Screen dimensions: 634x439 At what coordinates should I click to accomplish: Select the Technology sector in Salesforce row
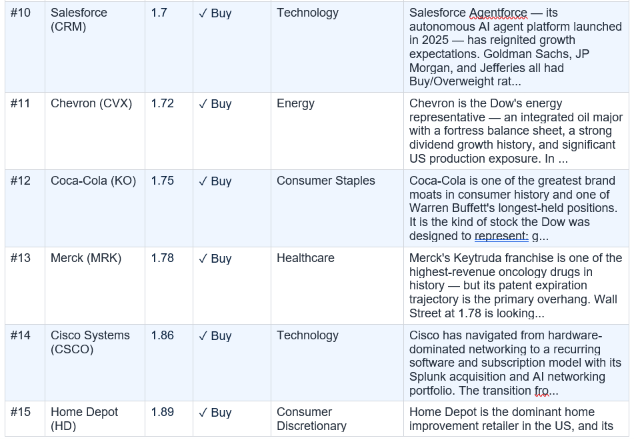[x=307, y=13]
